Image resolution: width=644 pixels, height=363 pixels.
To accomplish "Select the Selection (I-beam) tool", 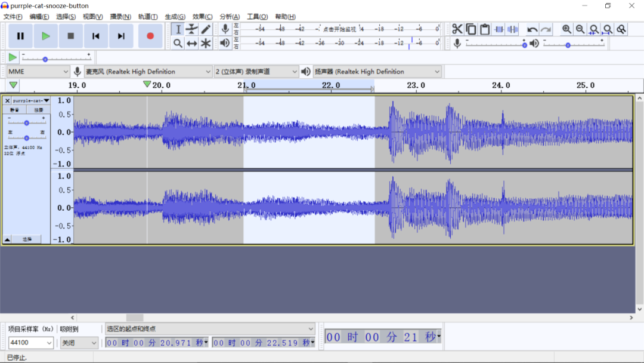I will point(178,29).
